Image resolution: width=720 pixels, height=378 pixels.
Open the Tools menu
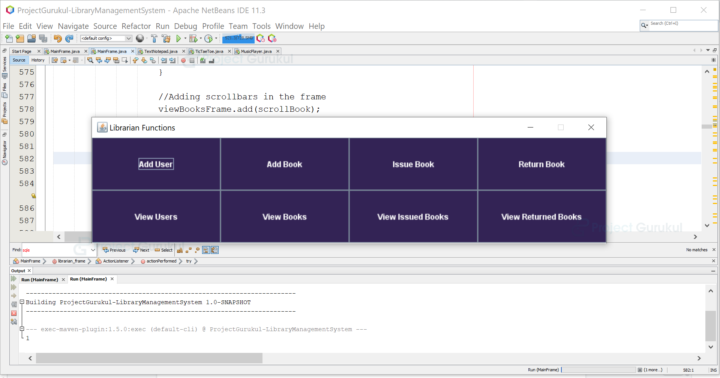click(x=261, y=26)
